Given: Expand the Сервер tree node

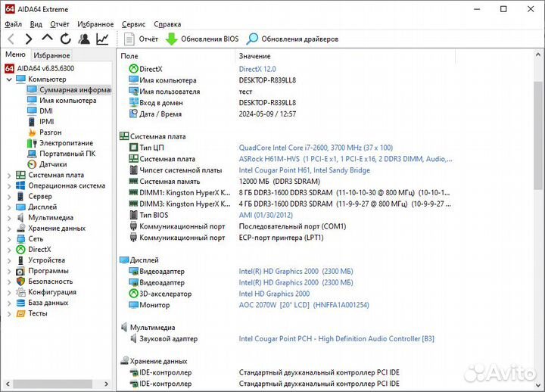Looking at the screenshot, I should [x=9, y=196].
